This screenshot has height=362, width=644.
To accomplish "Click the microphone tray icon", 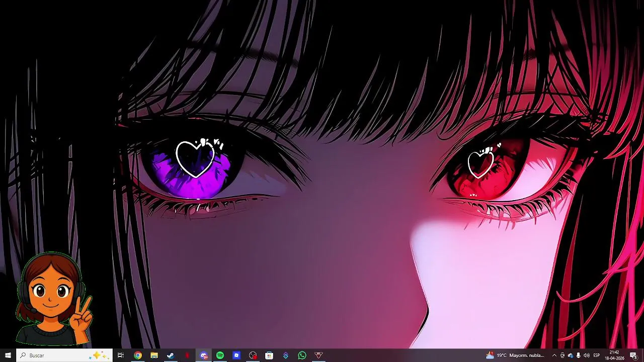I will pyautogui.click(x=578, y=355).
